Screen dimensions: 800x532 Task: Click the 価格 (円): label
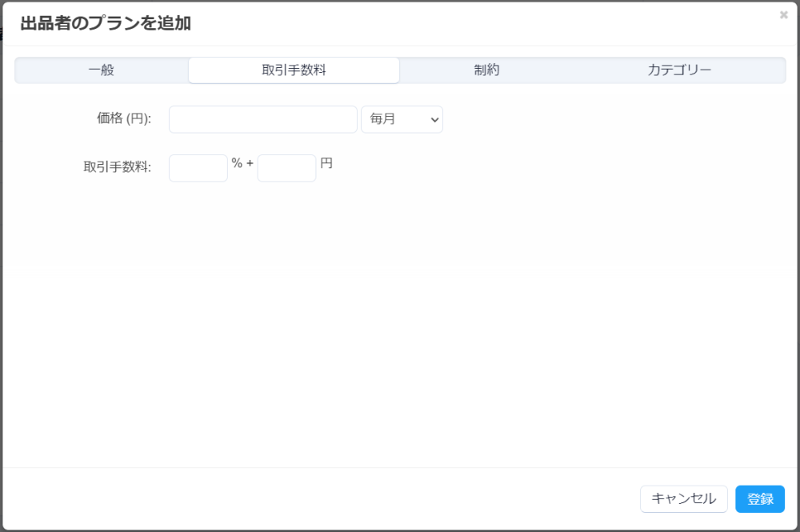pyautogui.click(x=124, y=118)
